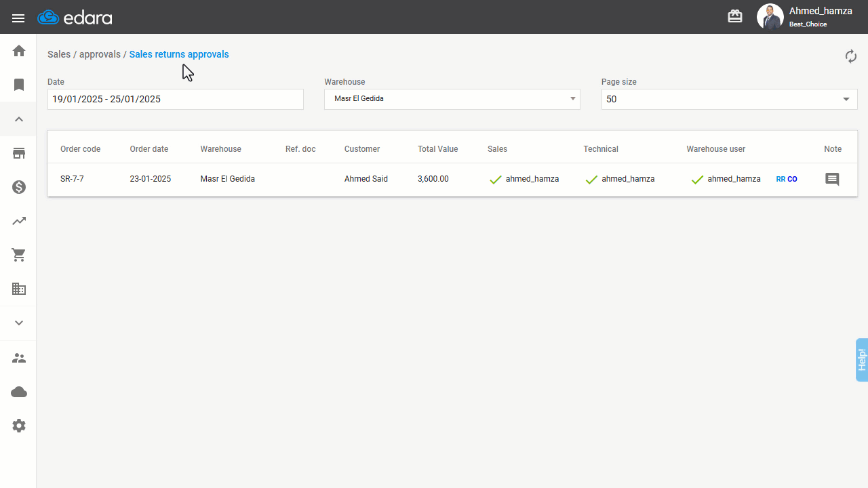Collapse sidebar section with up chevron
The image size is (868, 488).
(19, 119)
